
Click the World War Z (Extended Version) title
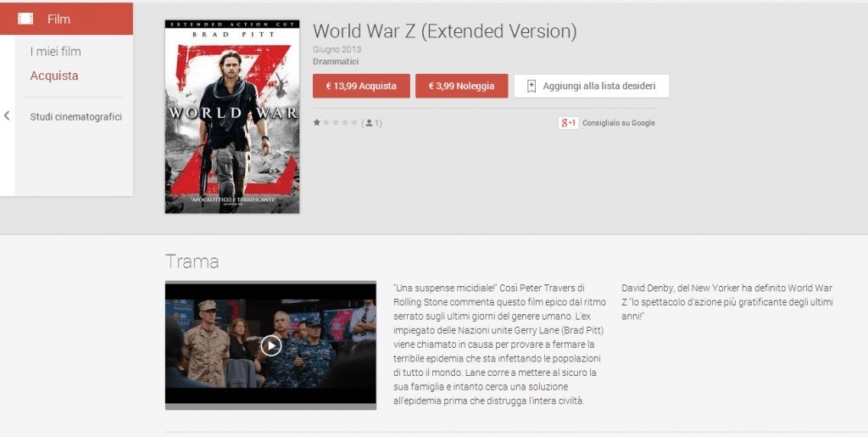click(x=444, y=31)
